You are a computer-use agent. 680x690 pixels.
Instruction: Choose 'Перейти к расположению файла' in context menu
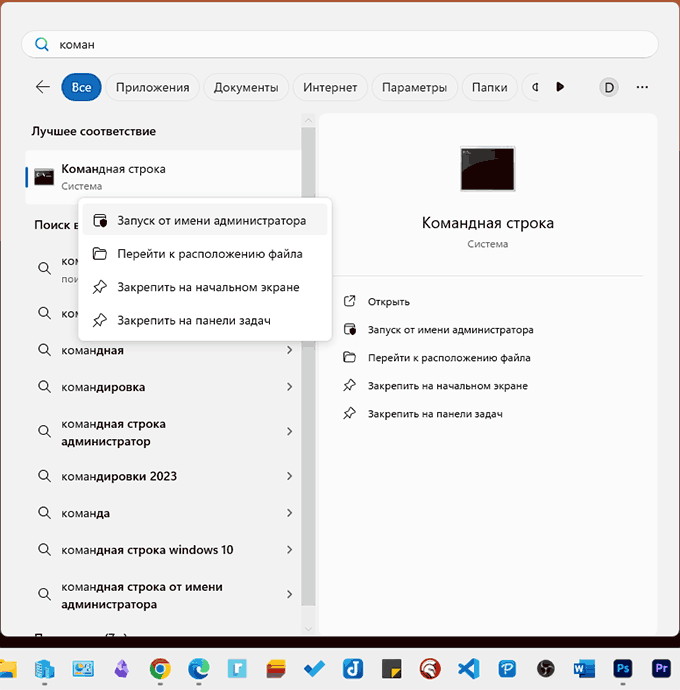click(x=205, y=254)
